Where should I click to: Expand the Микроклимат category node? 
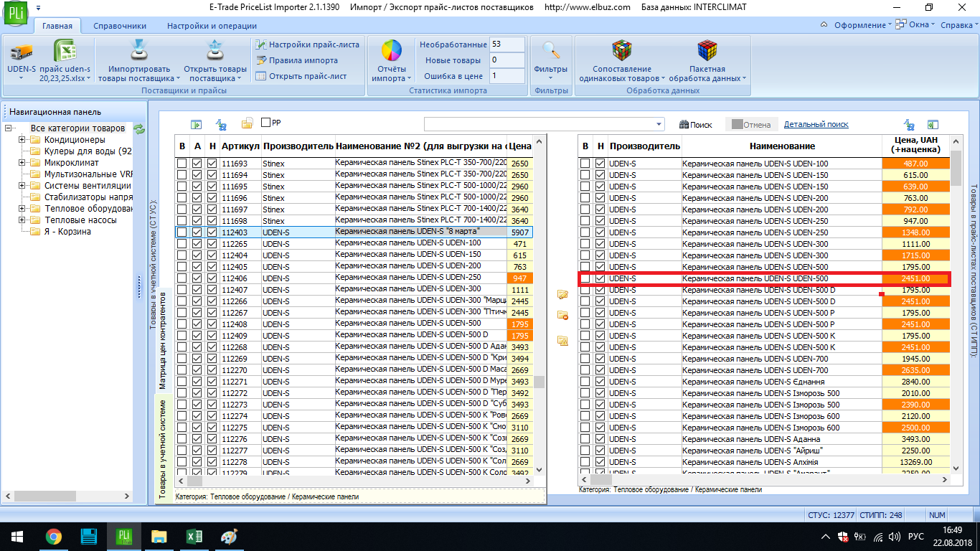tap(22, 163)
